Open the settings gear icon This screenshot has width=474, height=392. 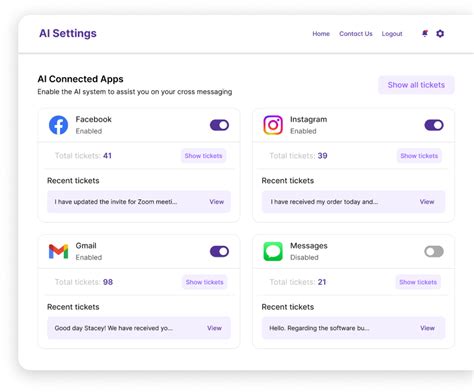[440, 33]
